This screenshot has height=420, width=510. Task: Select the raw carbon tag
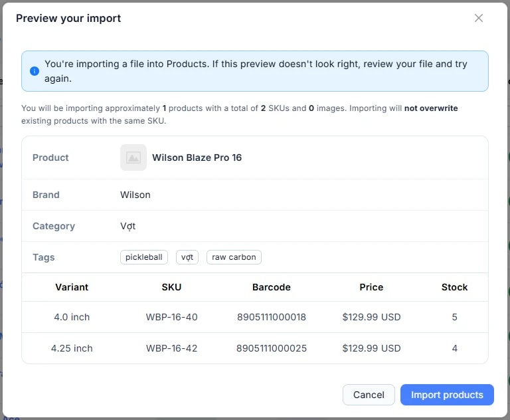[234, 257]
